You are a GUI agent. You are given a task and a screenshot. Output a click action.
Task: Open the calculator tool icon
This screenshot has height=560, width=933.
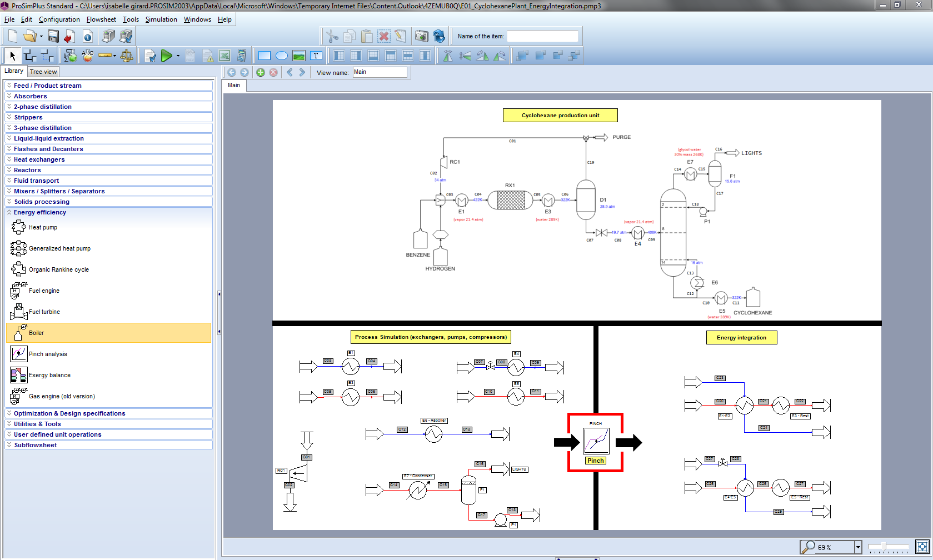click(241, 56)
